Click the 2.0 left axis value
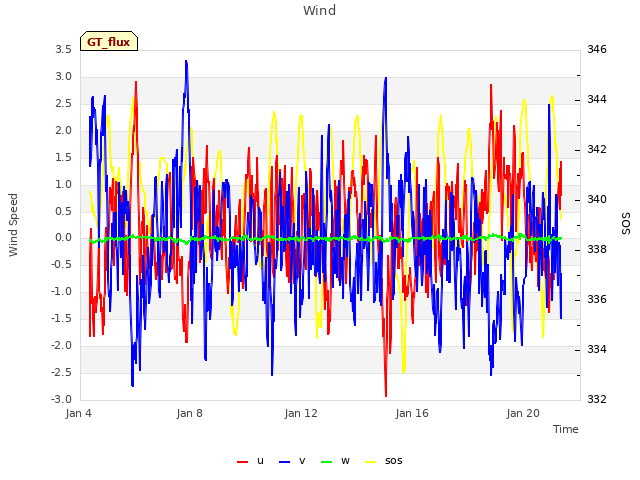Image resolution: width=640 pixels, height=480 pixels. pos(63,131)
